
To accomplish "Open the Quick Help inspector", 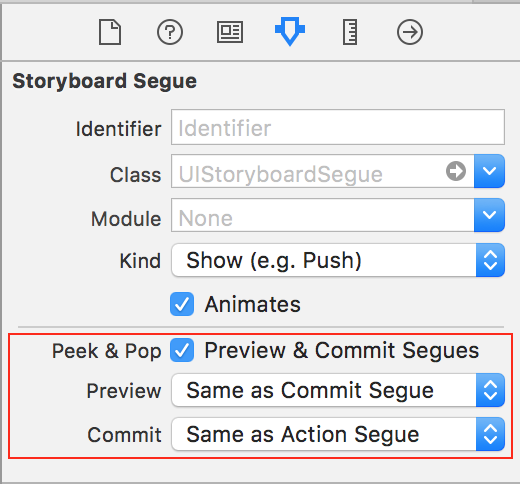I will (170, 32).
